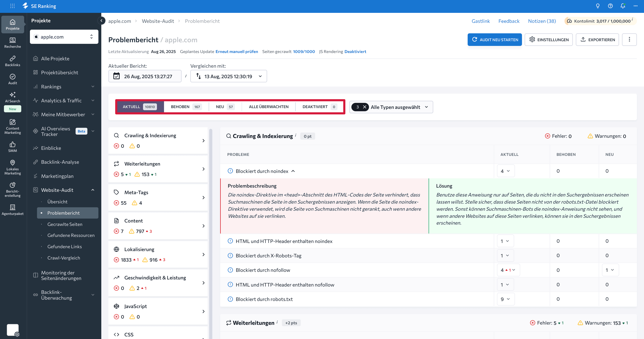Click Erneut manuell prüfen link
This screenshot has height=339, width=644.
[x=237, y=51]
